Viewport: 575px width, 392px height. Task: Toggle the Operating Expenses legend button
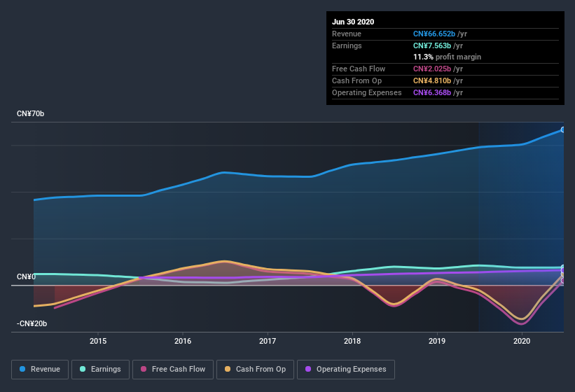pos(346,370)
